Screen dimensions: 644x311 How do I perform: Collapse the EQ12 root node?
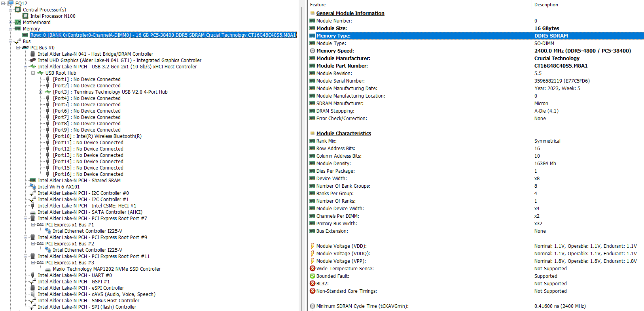[x=3, y=3]
